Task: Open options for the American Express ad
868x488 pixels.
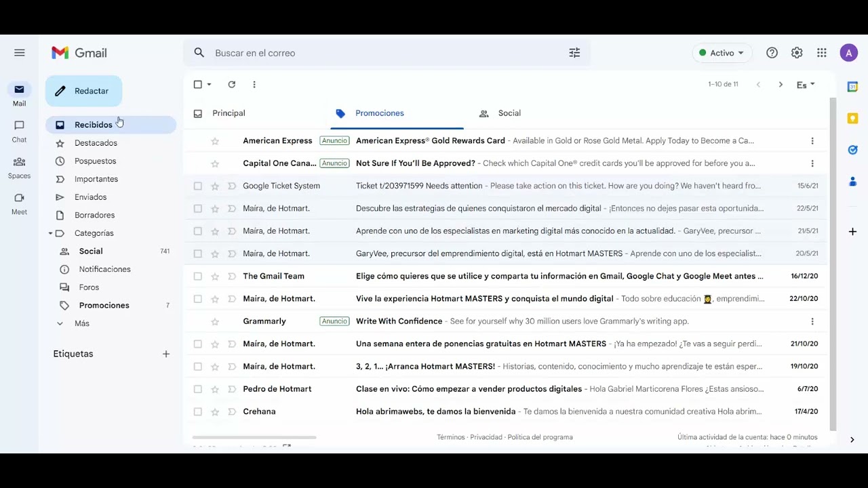Action: [812, 141]
